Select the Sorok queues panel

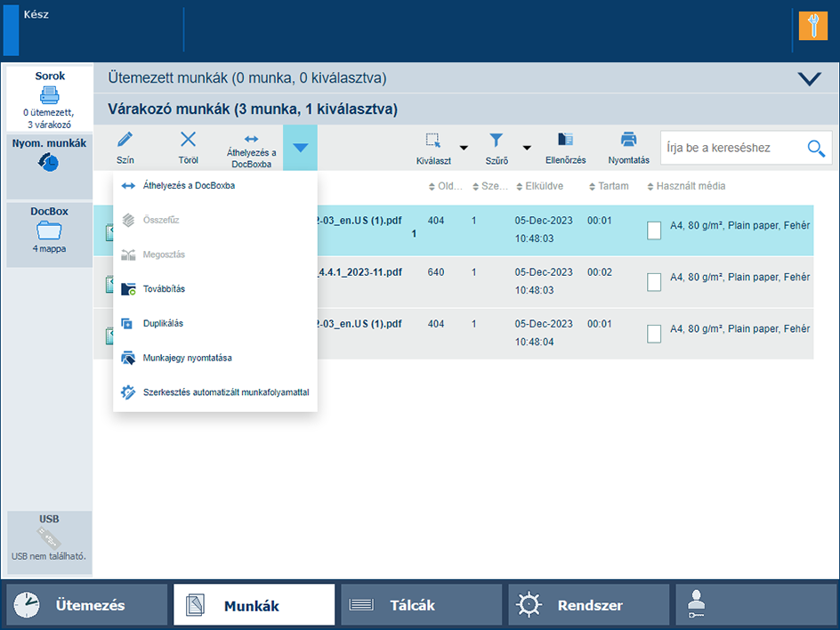(49, 100)
